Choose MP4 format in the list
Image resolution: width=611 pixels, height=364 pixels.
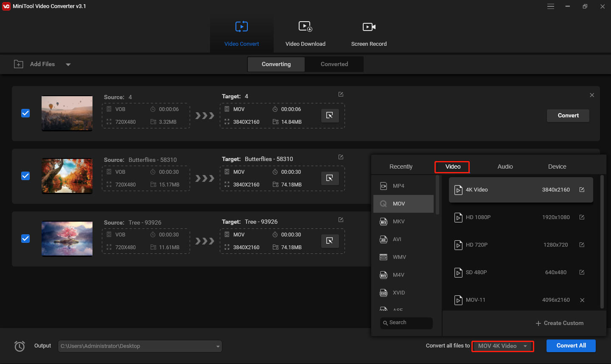click(x=404, y=186)
